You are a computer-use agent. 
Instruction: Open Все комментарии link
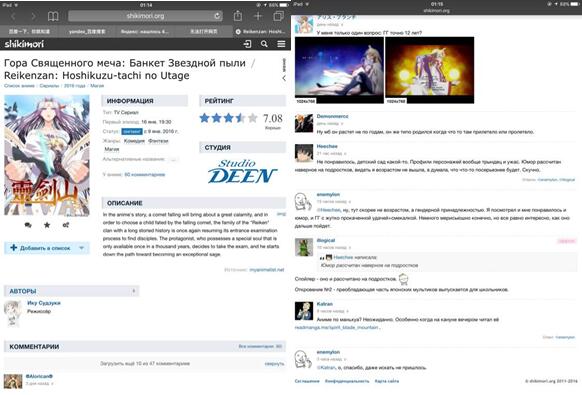tap(260, 346)
